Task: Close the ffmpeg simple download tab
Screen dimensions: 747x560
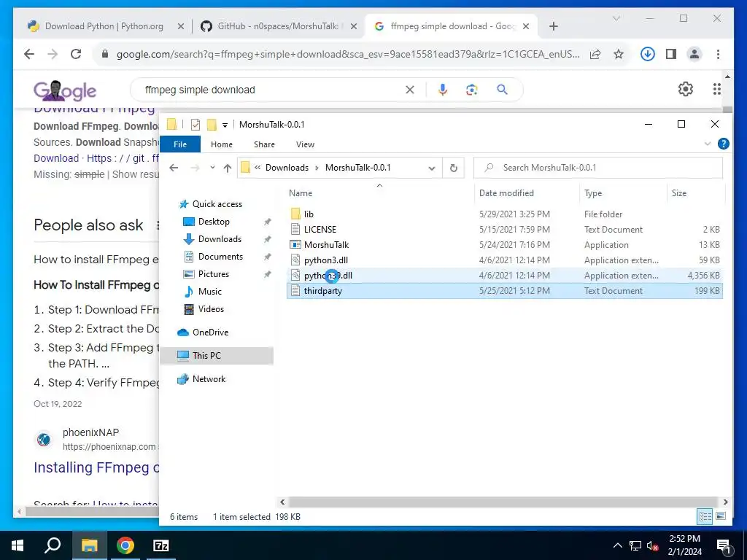Action: (x=525, y=26)
